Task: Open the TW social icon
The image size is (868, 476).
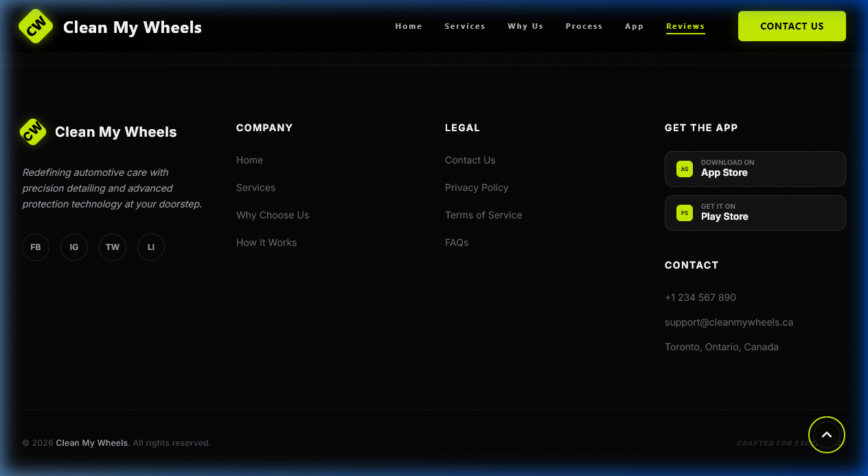Action: coord(113,247)
